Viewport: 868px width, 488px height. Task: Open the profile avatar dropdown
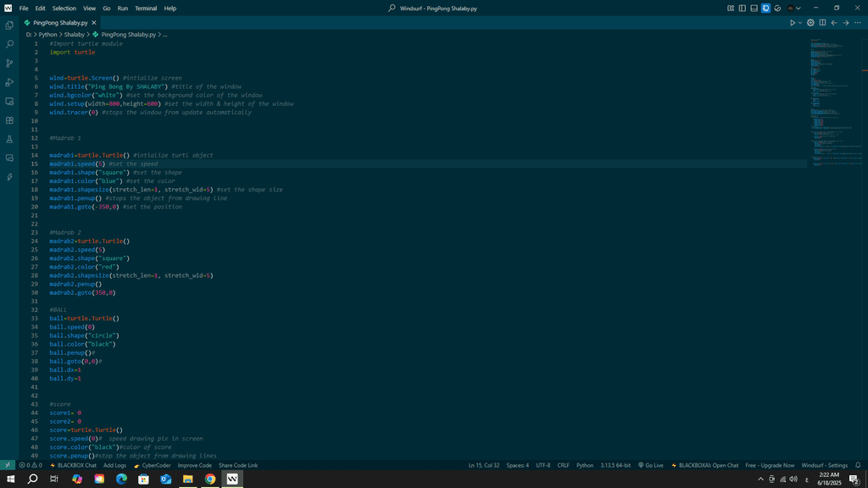[x=793, y=8]
